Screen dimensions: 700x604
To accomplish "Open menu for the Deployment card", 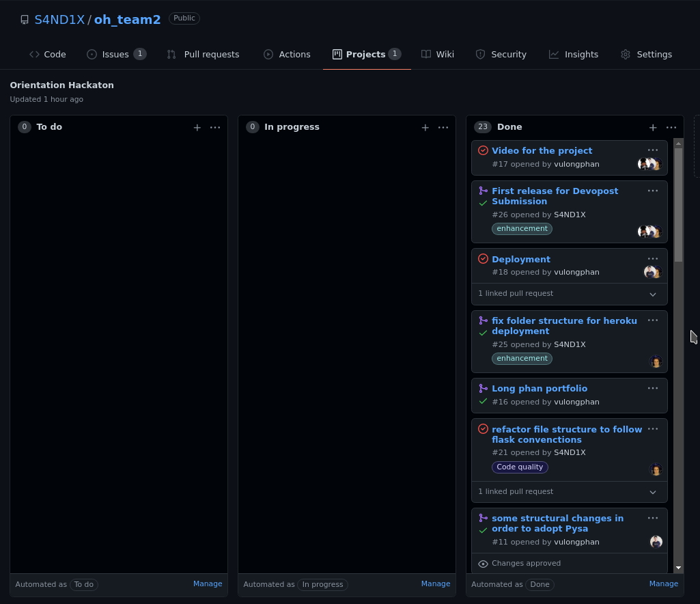I will (653, 259).
